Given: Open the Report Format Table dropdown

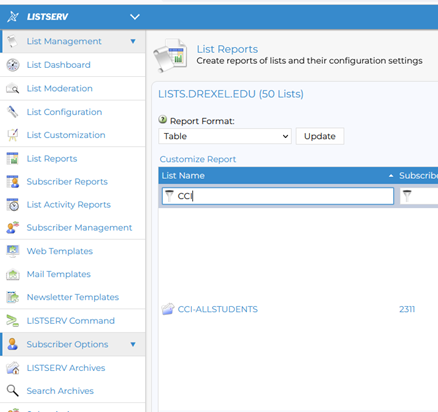Looking at the screenshot, I should [225, 136].
